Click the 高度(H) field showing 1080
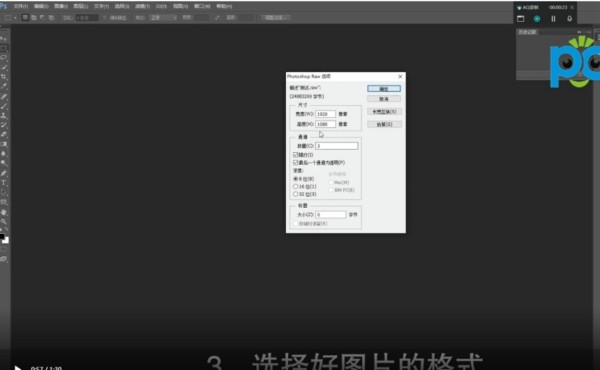 (x=326, y=124)
